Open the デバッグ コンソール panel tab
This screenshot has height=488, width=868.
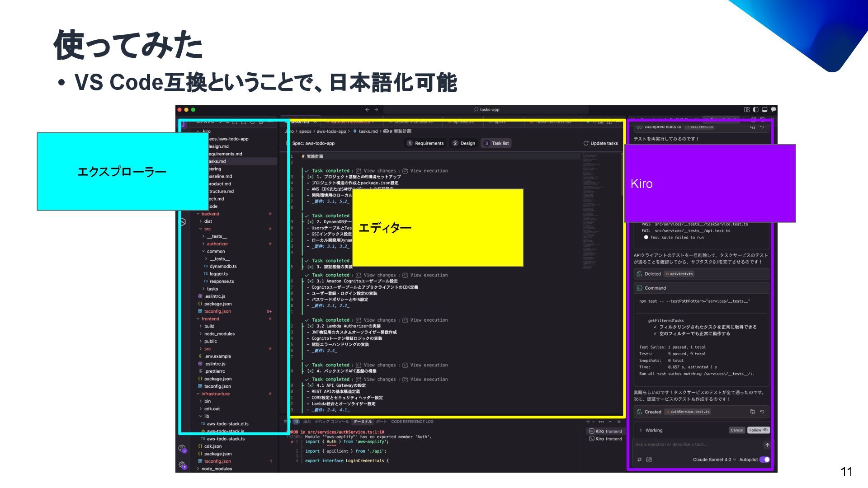(332, 422)
